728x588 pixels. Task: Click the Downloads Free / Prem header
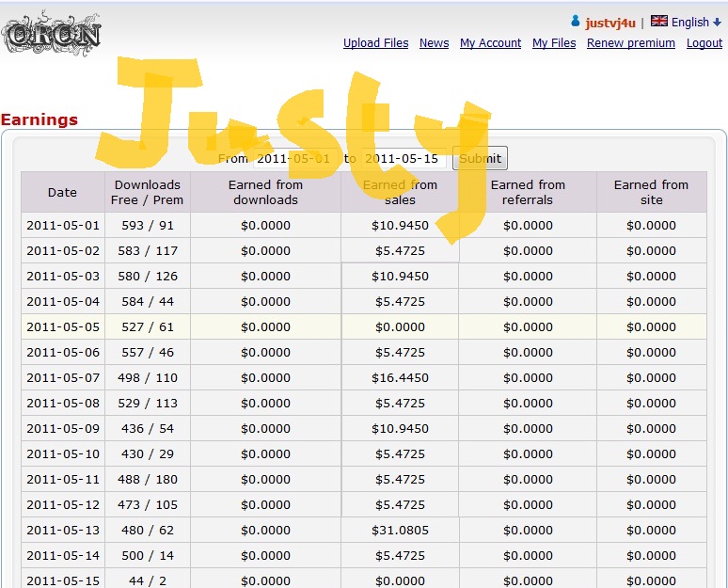point(148,193)
